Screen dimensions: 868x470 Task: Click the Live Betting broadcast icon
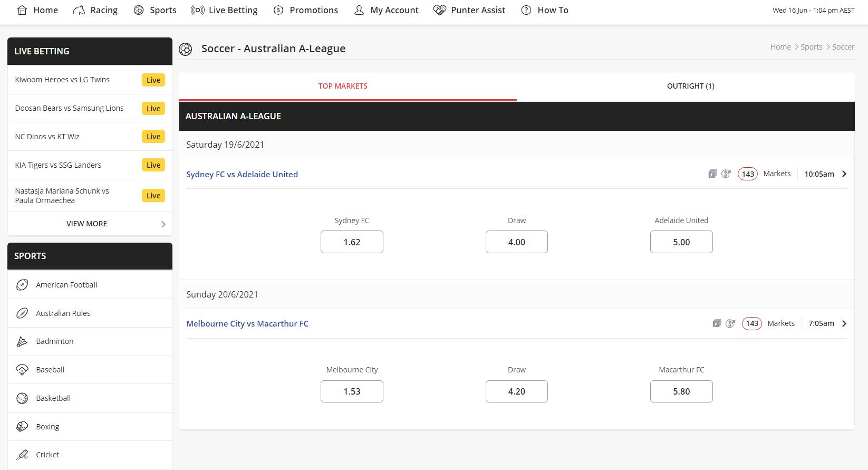coord(198,10)
